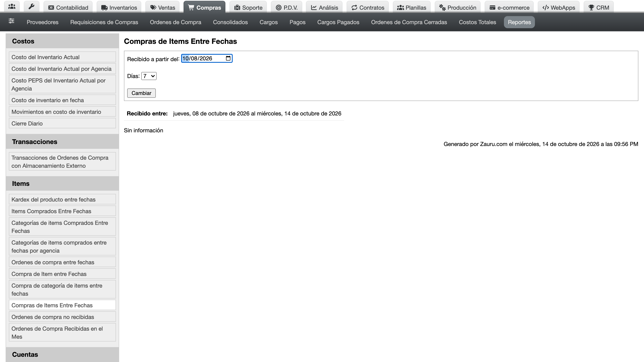Open the Pagos section
This screenshot has width=644, height=362.
pos(297,22)
